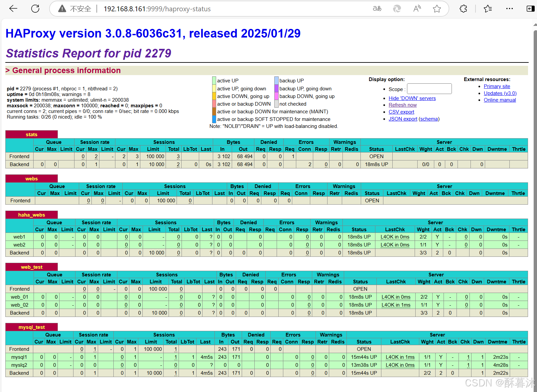537x392 pixels.
Task: Select the web2 server row name
Action: (19, 245)
